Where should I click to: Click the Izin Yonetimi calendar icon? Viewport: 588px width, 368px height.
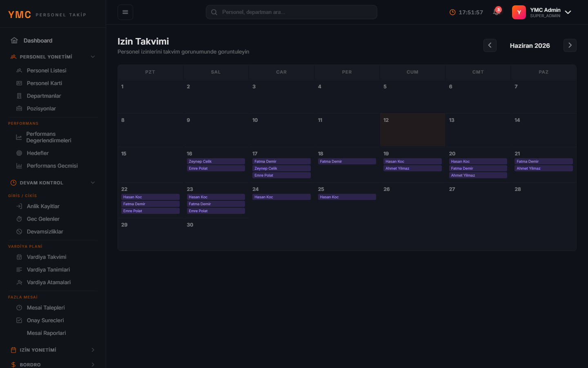point(13,350)
